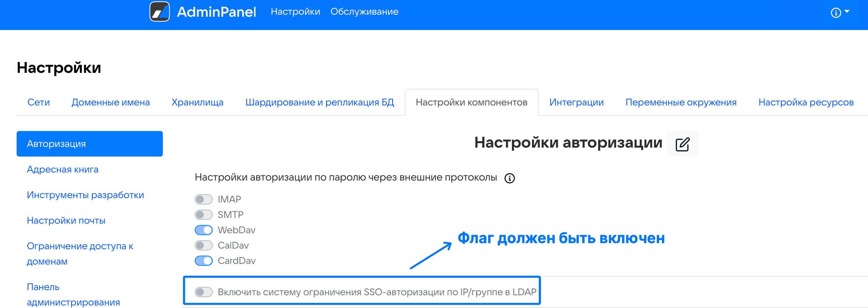Select Настройки почты in the sidebar
Image resolution: width=868 pixels, height=308 pixels.
point(66,220)
